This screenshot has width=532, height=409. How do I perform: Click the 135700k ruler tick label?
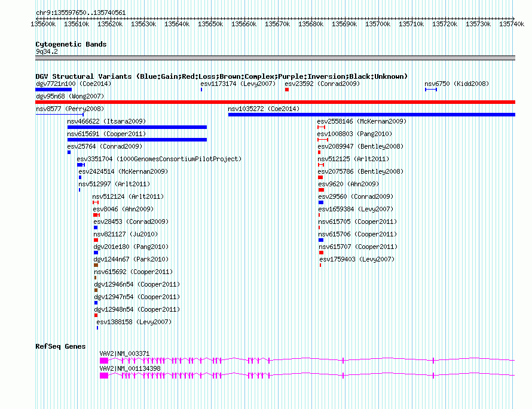pos(378,24)
